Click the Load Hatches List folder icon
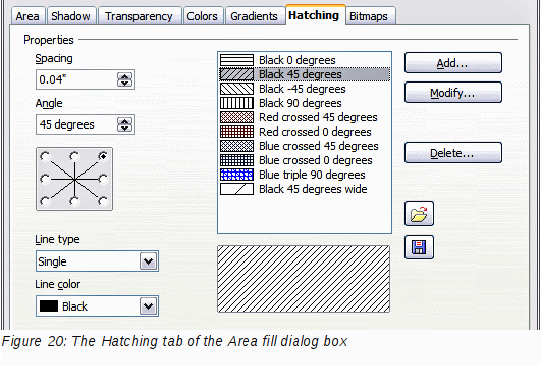The width and height of the screenshot is (541, 366). [x=419, y=214]
